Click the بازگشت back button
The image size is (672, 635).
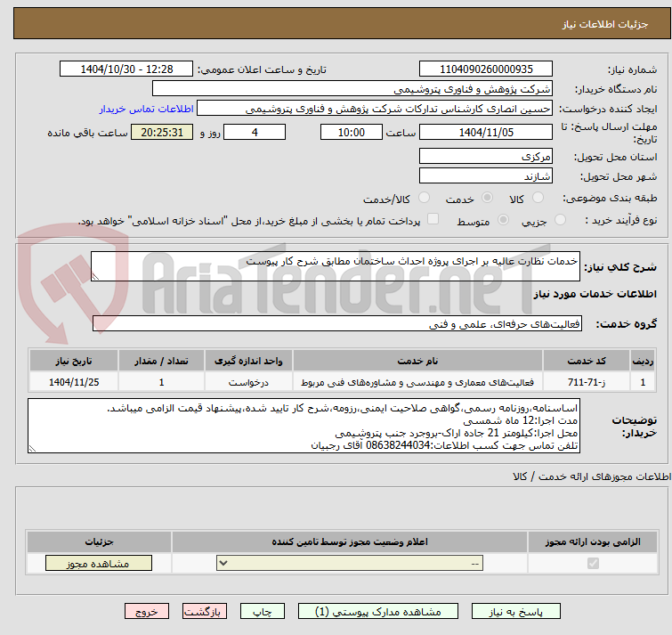[x=205, y=612]
